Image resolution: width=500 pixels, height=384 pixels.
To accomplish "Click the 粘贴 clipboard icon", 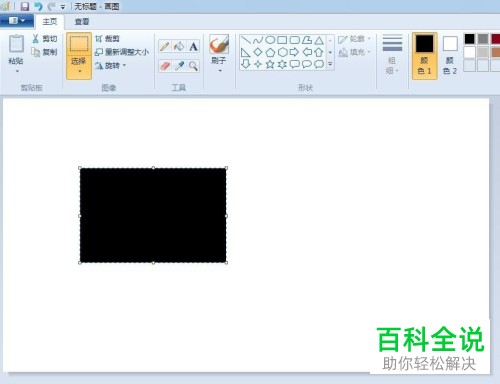I will click(16, 44).
